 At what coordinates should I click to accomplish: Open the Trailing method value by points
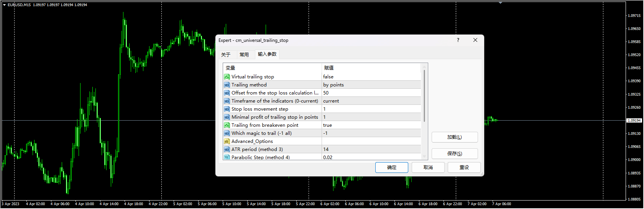pyautogui.click(x=371, y=85)
